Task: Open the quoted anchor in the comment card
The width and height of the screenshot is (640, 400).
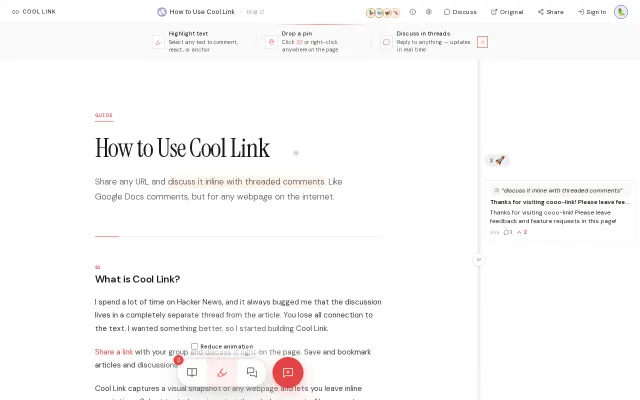Action: tap(558, 191)
